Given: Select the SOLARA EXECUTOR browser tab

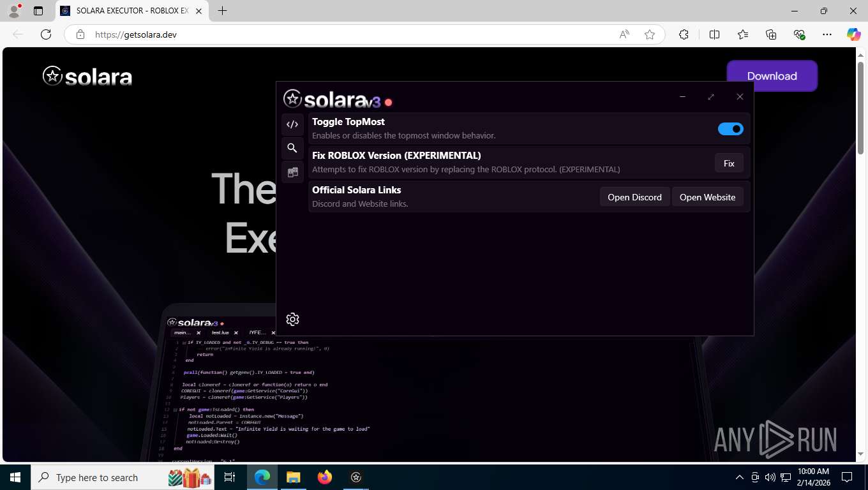Looking at the screenshot, I should tap(131, 11).
